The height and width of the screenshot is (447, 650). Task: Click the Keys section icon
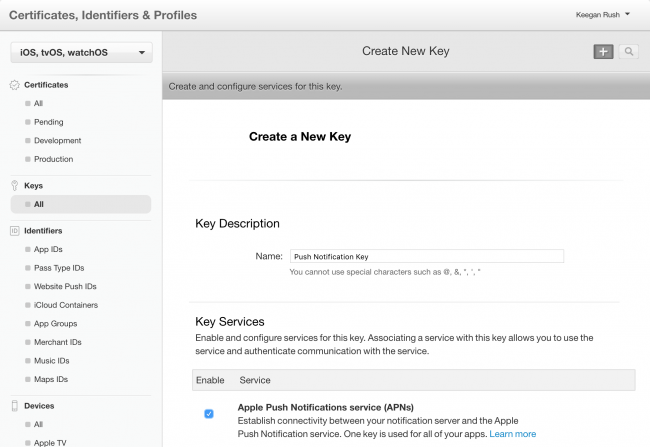(14, 186)
